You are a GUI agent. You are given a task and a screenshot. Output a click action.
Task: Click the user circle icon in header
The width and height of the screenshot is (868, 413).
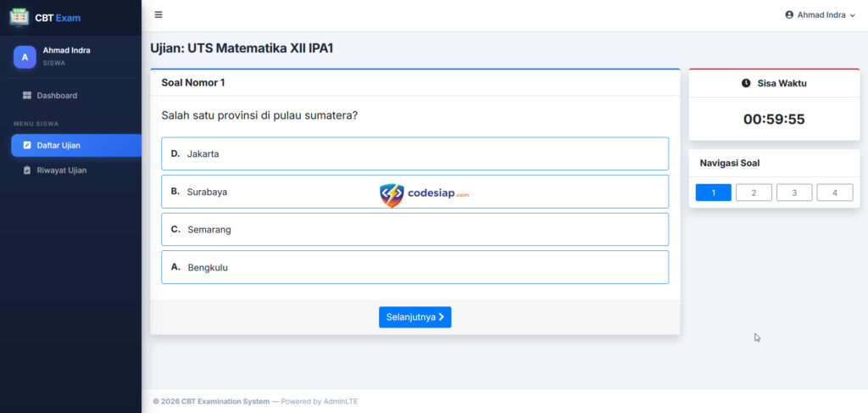click(x=789, y=15)
